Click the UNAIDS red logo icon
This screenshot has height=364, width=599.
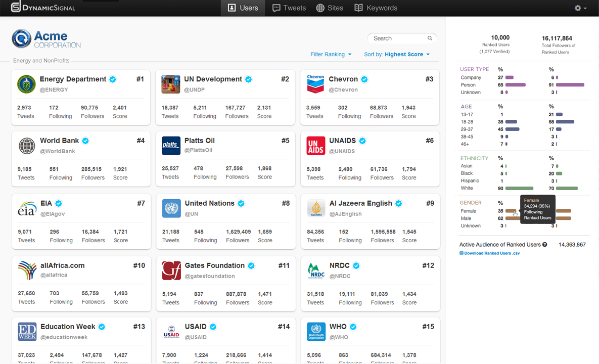coord(316,146)
